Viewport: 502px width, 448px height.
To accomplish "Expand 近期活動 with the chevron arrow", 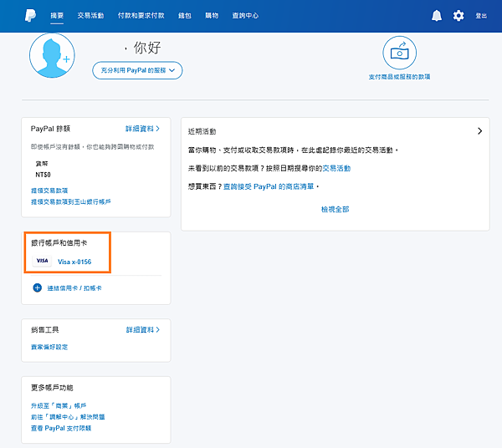I will [479, 130].
